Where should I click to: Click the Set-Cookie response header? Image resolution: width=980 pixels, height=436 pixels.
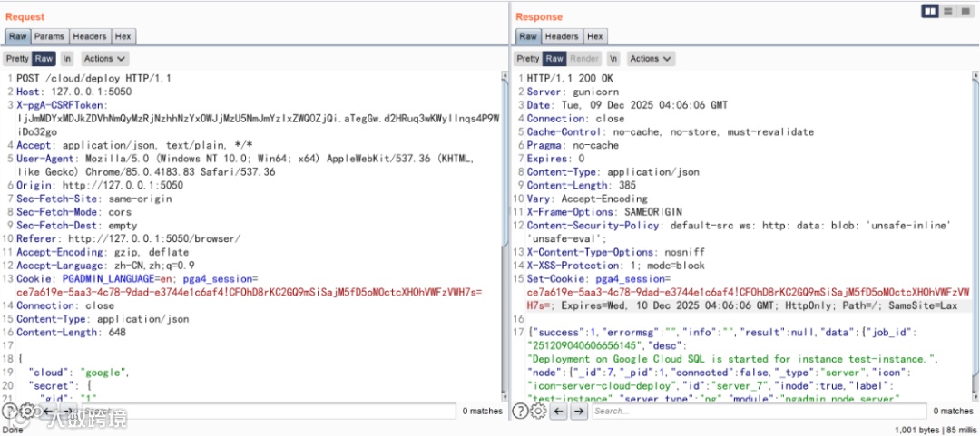point(746,293)
